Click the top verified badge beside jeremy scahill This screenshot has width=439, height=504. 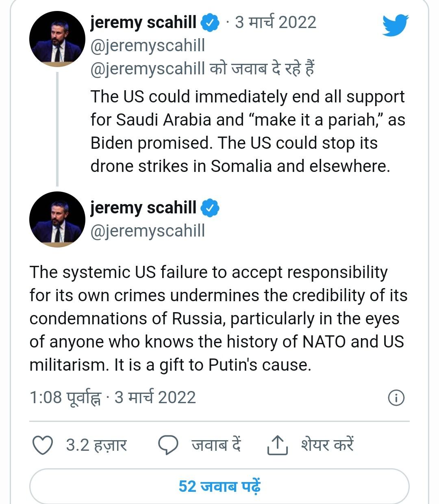pyautogui.click(x=210, y=23)
